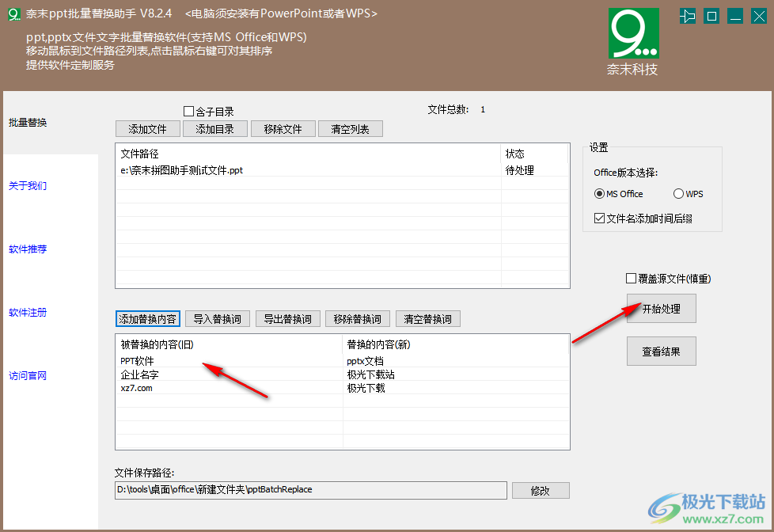The width and height of the screenshot is (774, 532).
Task: Click the pptx文档 new content cell
Action: pyautogui.click(x=456, y=361)
